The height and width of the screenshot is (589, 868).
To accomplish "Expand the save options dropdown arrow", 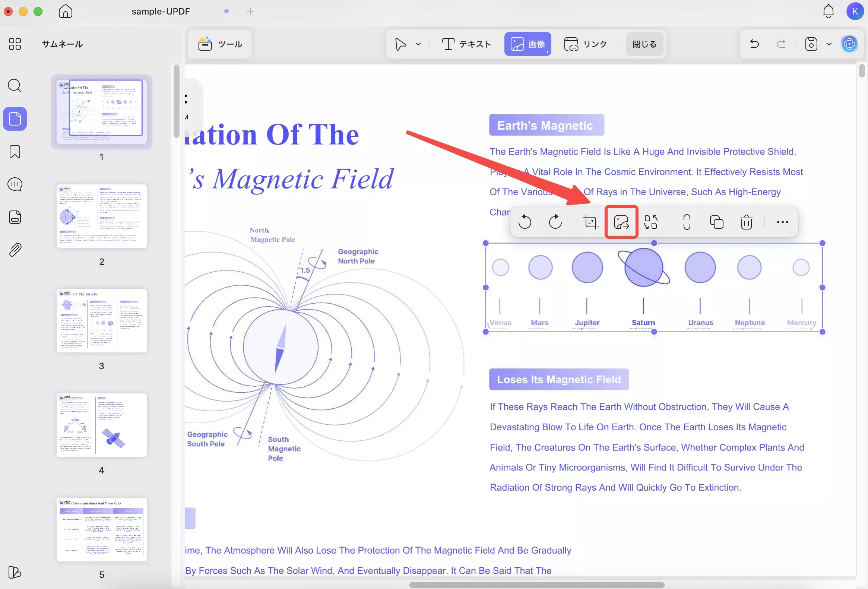I will (829, 44).
